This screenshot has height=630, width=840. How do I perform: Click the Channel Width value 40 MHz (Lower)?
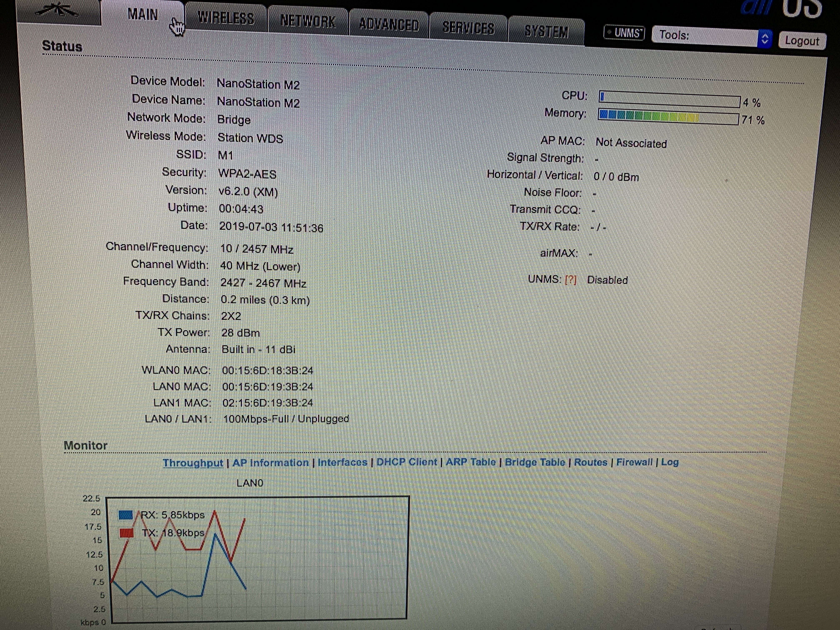pyautogui.click(x=260, y=266)
